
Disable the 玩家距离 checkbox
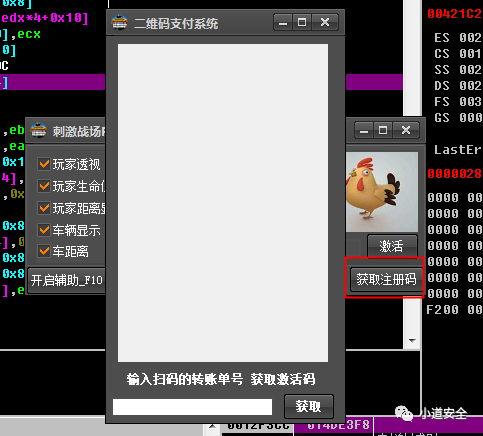(44, 208)
